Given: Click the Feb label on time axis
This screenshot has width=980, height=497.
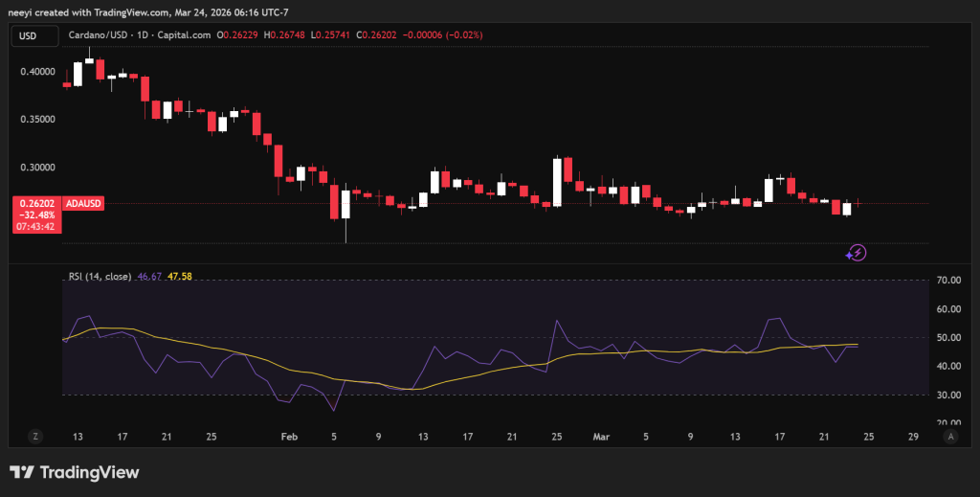Looking at the screenshot, I should point(289,436).
